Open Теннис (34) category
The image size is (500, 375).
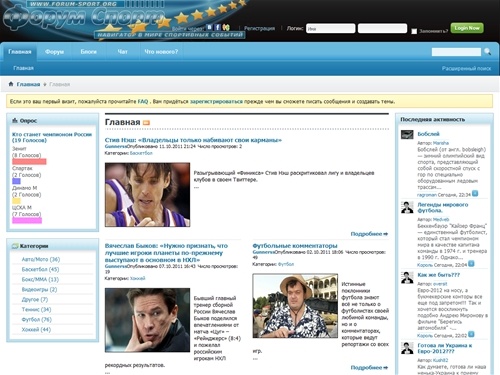pos(36,309)
